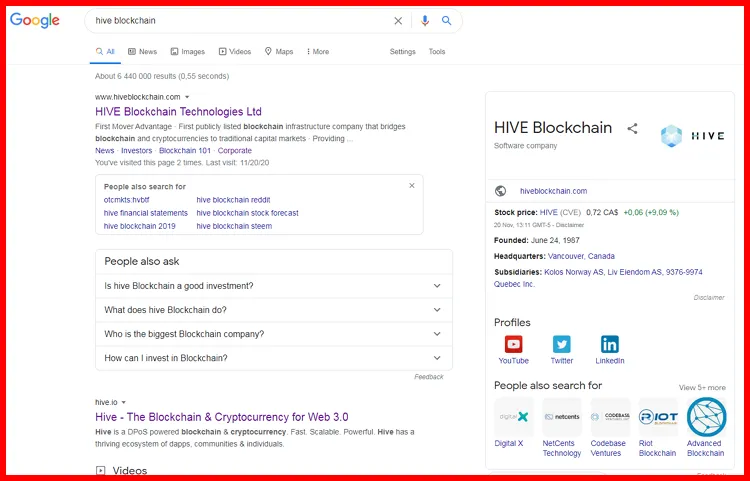Viewport: 750px width, 481px height.
Task: Search for hive blockchain stock forecast
Action: [x=247, y=213]
